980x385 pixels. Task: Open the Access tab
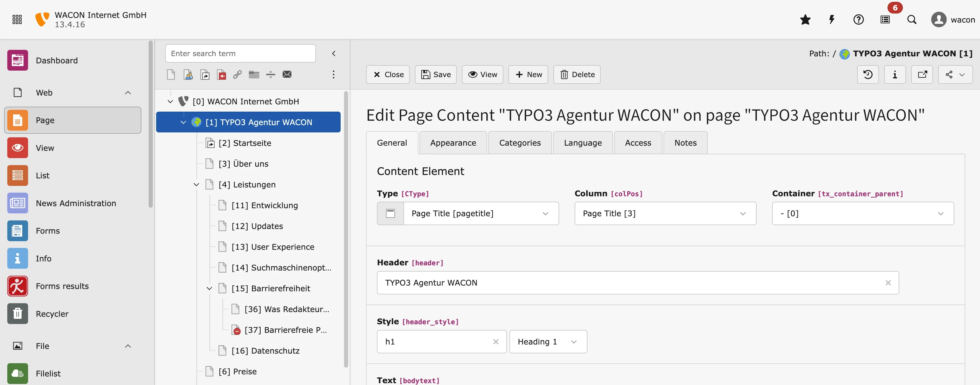tap(638, 143)
